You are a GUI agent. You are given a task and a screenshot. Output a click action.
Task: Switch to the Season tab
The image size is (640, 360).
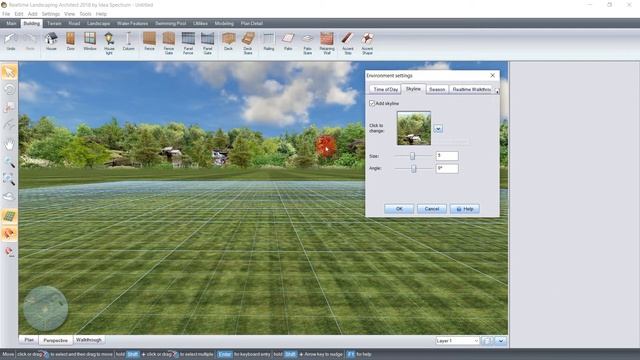point(437,89)
